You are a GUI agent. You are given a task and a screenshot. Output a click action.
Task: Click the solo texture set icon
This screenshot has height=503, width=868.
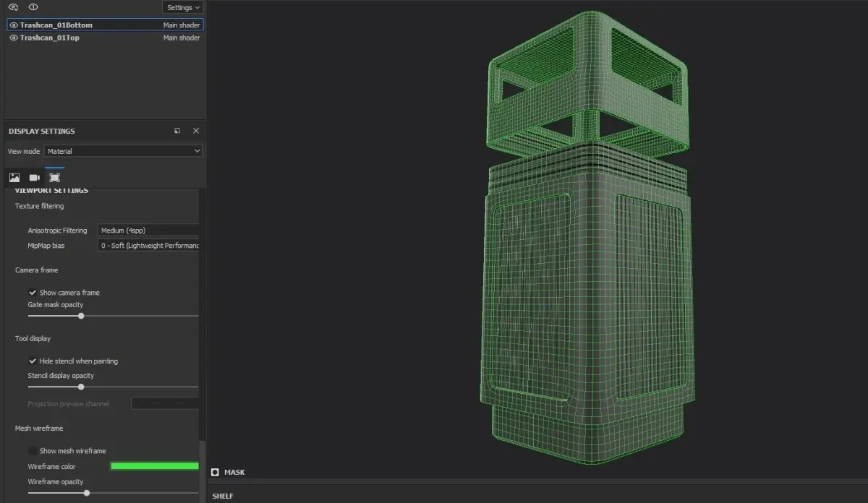point(33,7)
